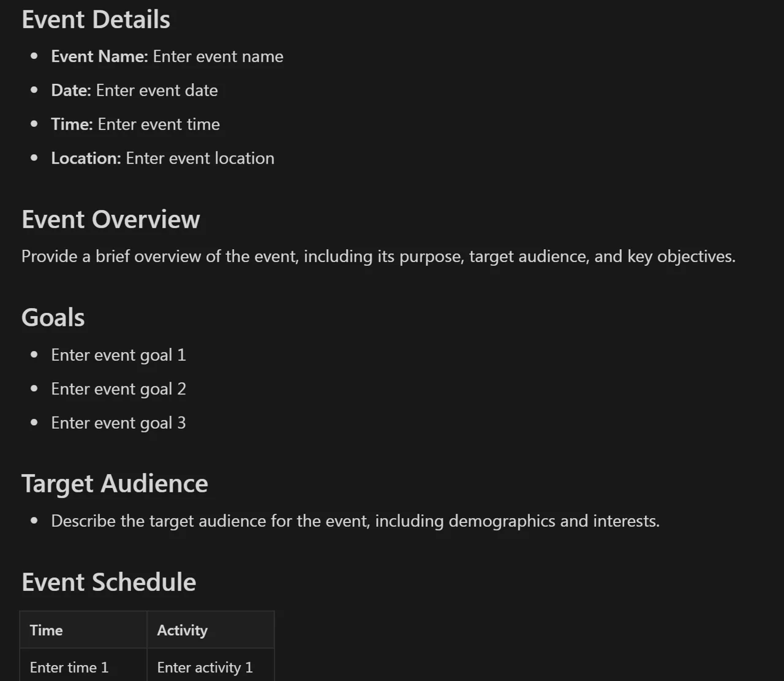Click the Target Audience heading
The image size is (784, 681).
115,484
